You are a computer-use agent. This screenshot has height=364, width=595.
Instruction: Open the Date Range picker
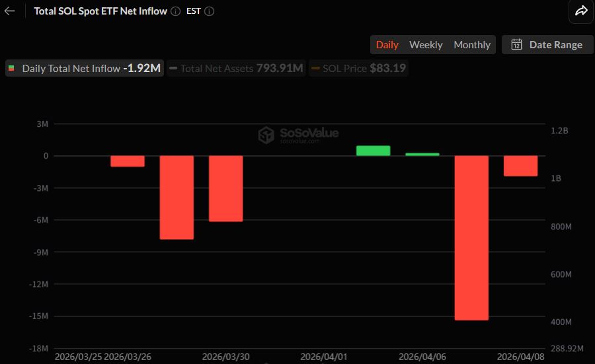547,45
